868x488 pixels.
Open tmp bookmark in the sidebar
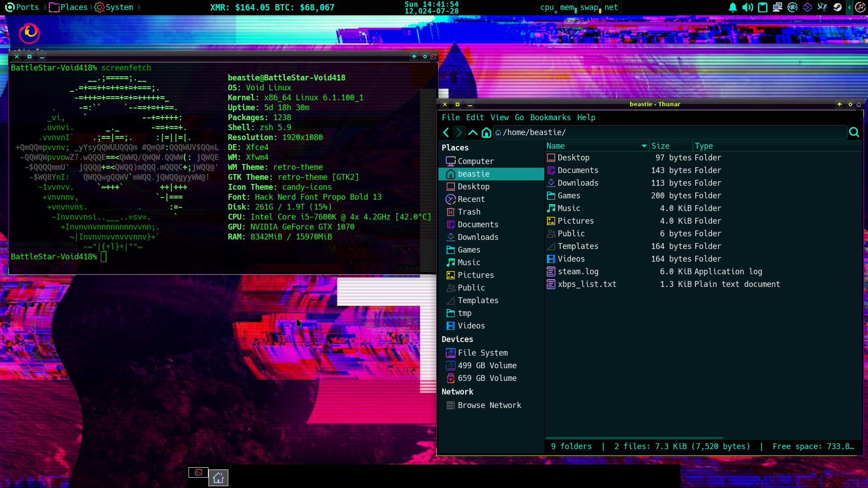coord(491,313)
